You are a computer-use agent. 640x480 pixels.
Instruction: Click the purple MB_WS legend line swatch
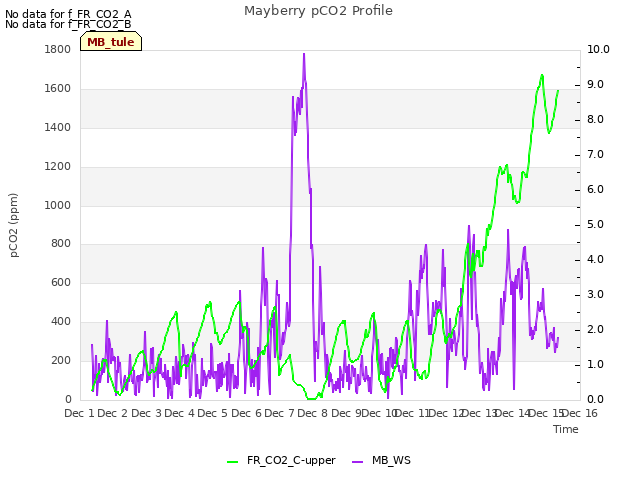click(x=358, y=462)
